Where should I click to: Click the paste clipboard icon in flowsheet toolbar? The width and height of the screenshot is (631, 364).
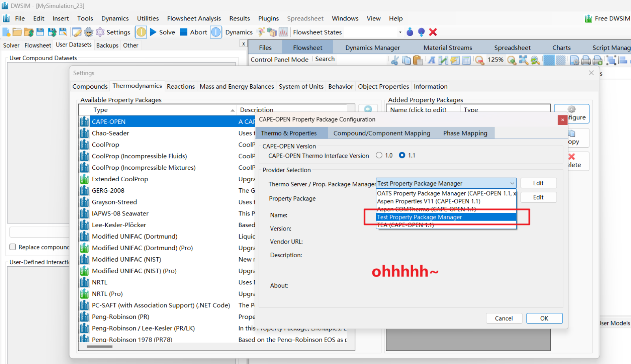pos(418,60)
